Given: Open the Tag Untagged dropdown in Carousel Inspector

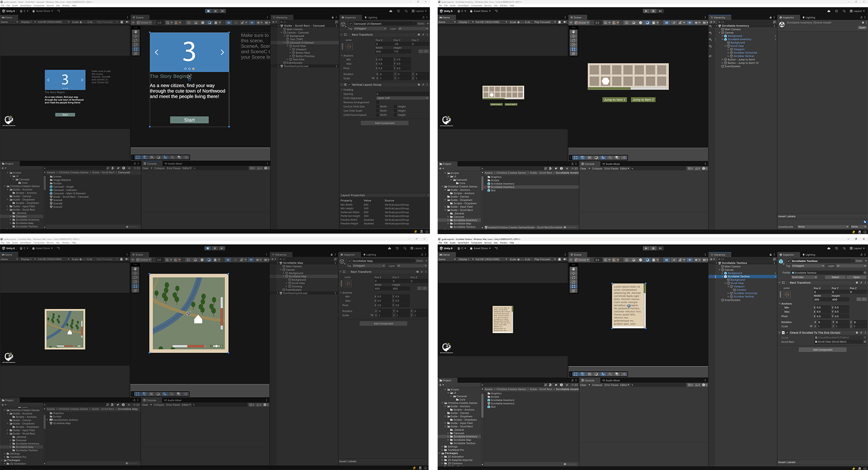Looking at the screenshot, I should [370, 29].
